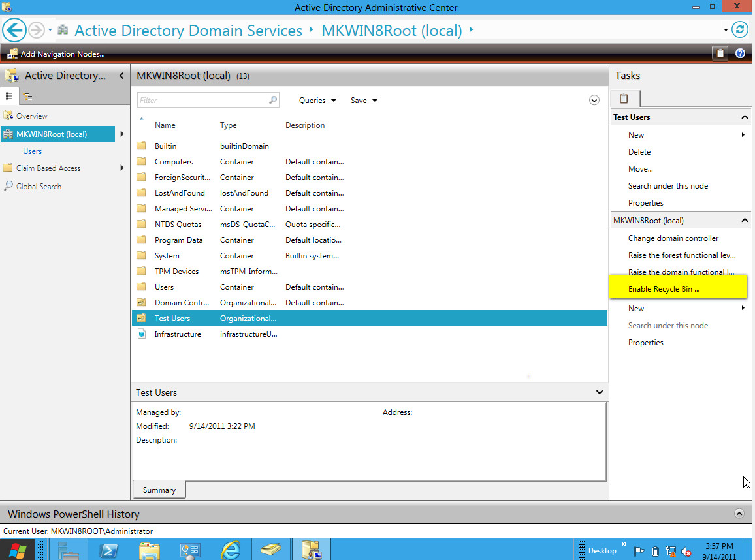755x560 pixels.
Task: Open the Queries dropdown
Action: coord(317,100)
